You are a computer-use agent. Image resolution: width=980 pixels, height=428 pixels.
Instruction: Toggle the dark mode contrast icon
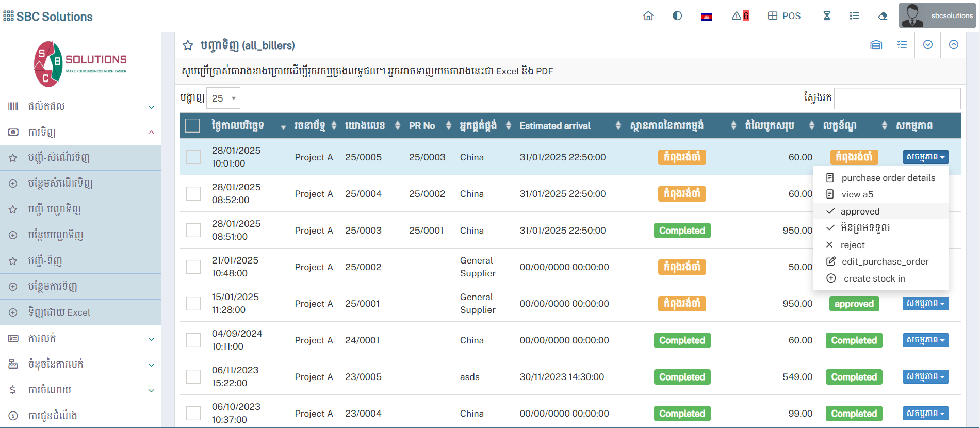tap(677, 16)
